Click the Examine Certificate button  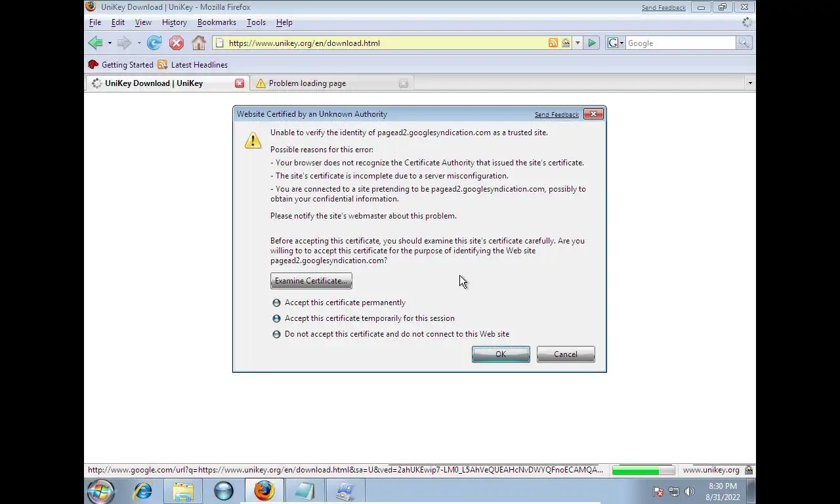[311, 281]
